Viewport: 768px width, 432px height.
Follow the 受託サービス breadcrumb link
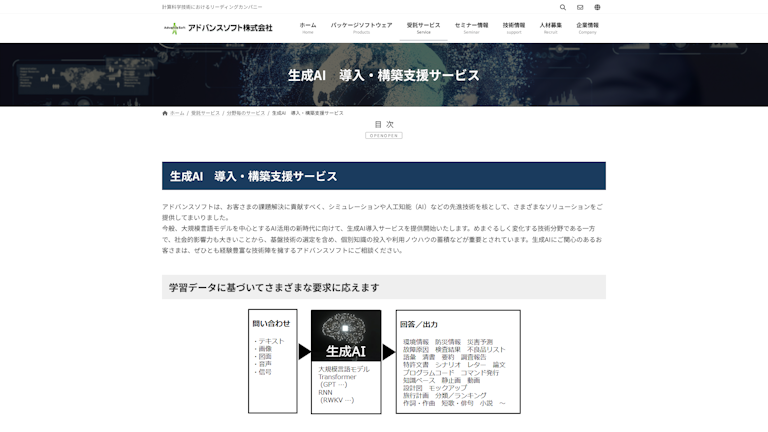coord(205,113)
